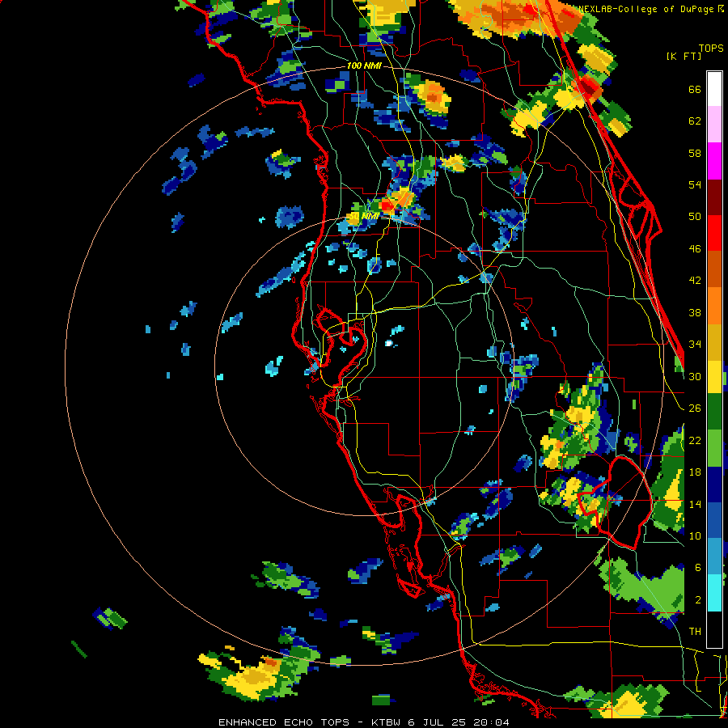Screen dimensions: 728x728
Task: Click the KTBW station identifier
Action: (385, 722)
